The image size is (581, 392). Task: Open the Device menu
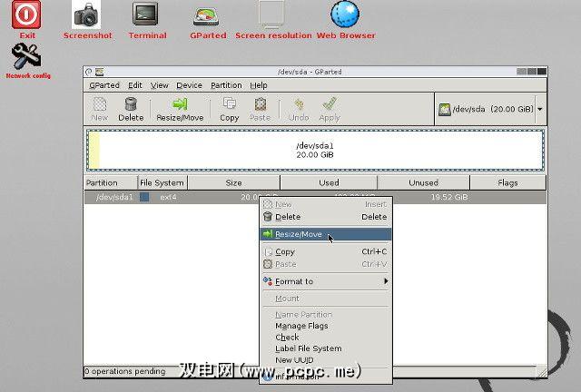click(189, 85)
